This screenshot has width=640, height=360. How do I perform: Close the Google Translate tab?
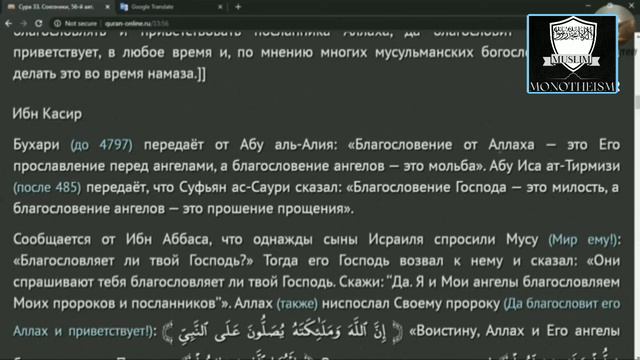(220, 7)
